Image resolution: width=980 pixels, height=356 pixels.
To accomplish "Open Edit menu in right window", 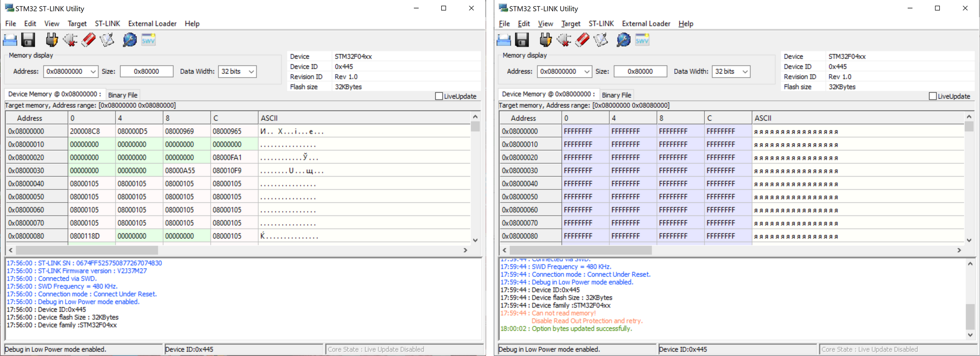I will click(524, 23).
